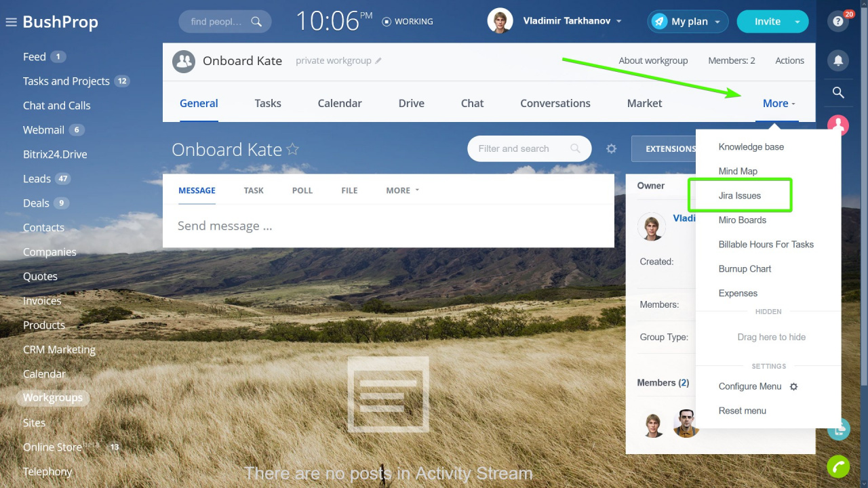Click Configure Menu setting
868x488 pixels.
coord(750,386)
